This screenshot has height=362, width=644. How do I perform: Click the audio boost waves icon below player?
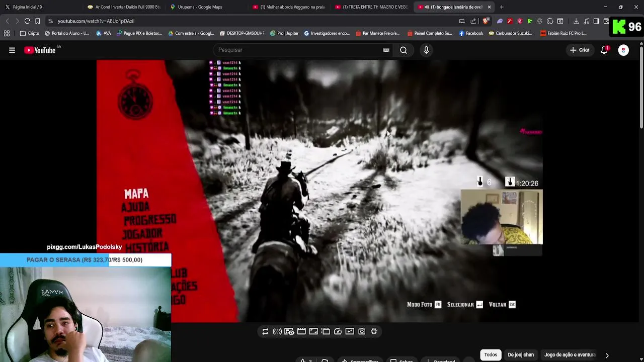(277, 331)
